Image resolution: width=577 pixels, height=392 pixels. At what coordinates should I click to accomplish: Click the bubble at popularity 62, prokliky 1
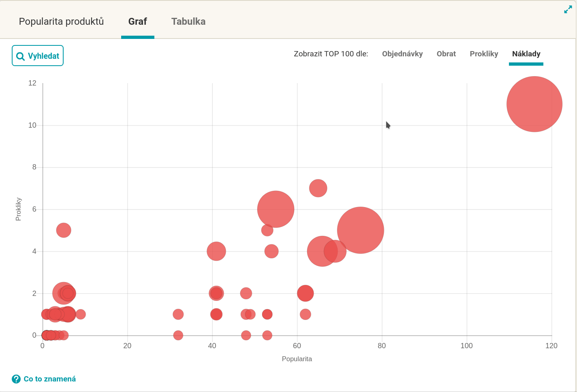click(305, 314)
